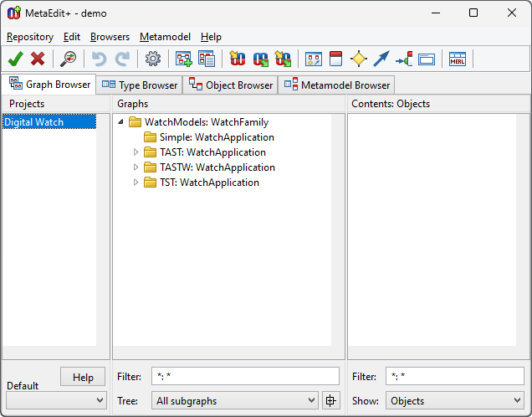Viewport: 532px width, 417px height.
Task: Open the Graph Tool icon
Action: pyautogui.click(x=314, y=59)
